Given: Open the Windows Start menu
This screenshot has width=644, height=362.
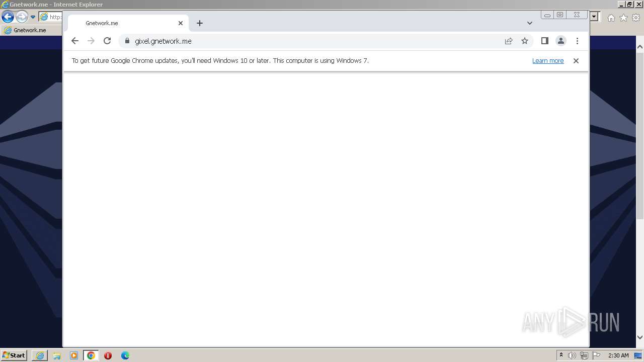Looking at the screenshot, I should tap(14, 355).
